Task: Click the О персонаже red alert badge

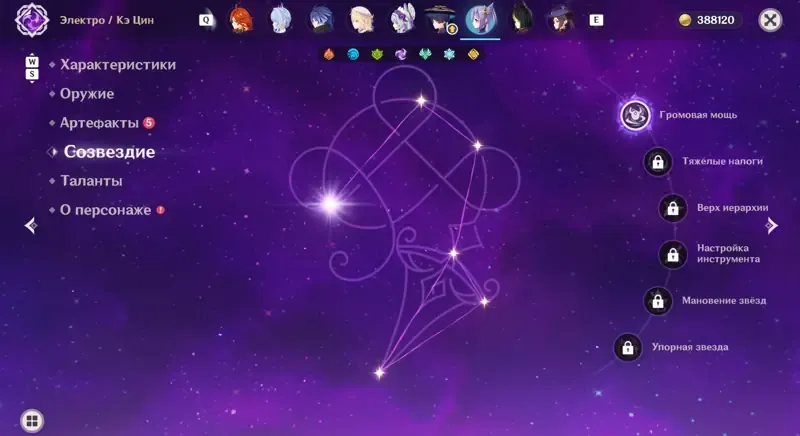Action: [x=160, y=210]
